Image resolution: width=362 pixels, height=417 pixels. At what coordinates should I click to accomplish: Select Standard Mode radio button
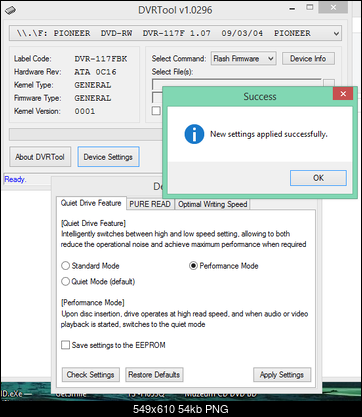(65, 266)
